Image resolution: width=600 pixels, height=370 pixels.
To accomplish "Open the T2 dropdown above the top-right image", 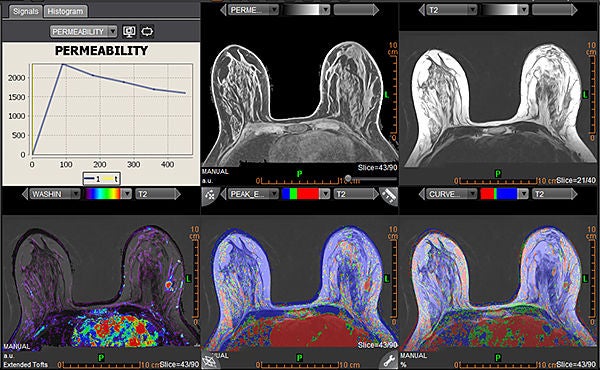I will point(452,10).
